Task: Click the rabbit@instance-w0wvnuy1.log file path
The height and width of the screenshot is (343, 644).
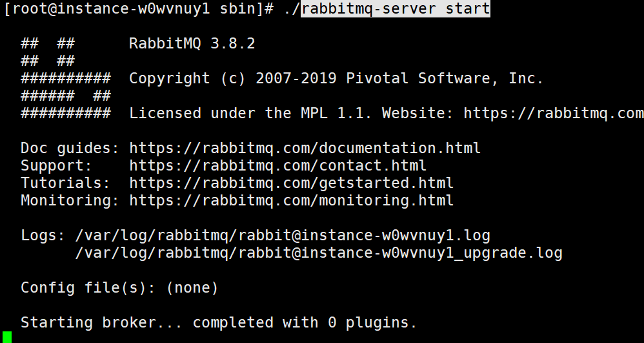Action: click(x=283, y=235)
